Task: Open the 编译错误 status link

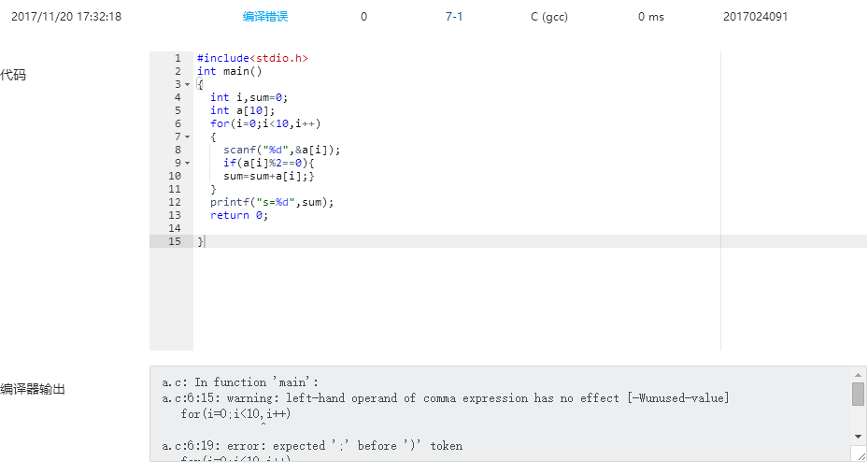Action: 265,17
